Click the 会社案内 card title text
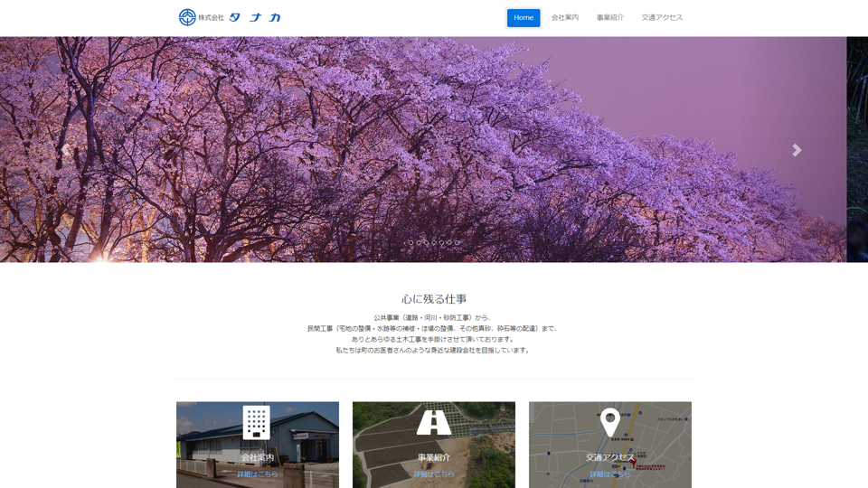This screenshot has width=868, height=488. tap(258, 457)
